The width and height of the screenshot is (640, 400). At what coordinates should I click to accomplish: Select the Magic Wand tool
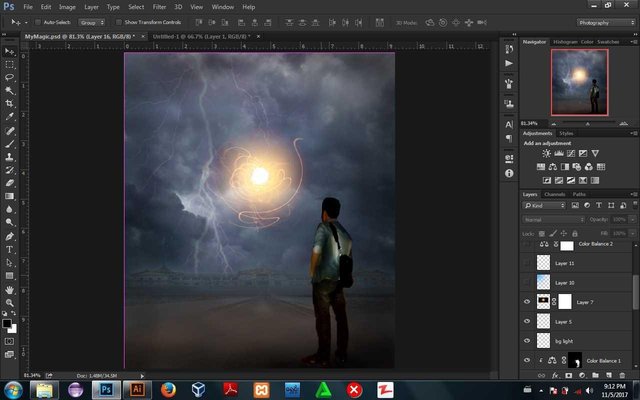click(10, 89)
